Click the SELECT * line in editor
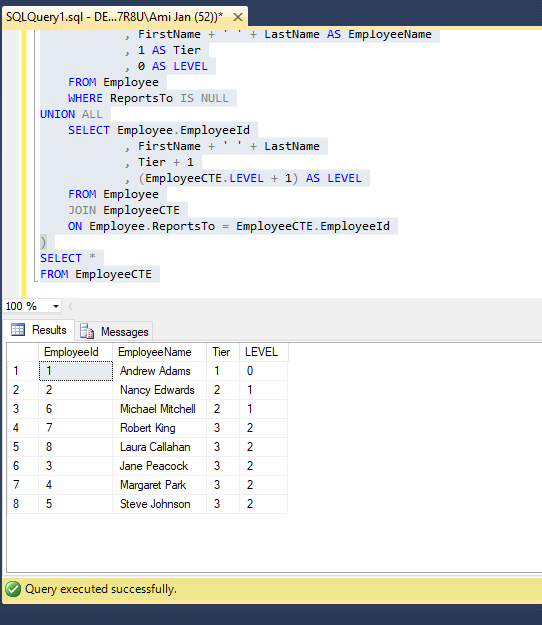 [x=68, y=258]
